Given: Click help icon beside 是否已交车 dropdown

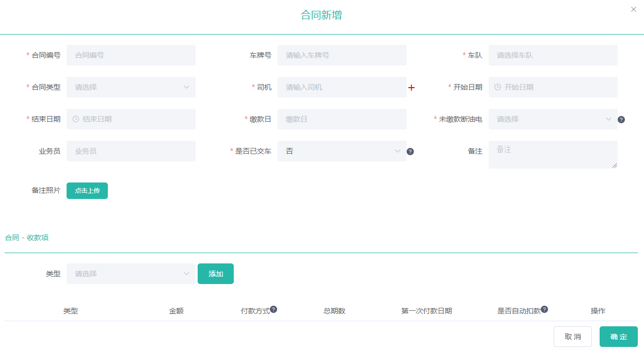Looking at the screenshot, I should (x=410, y=152).
